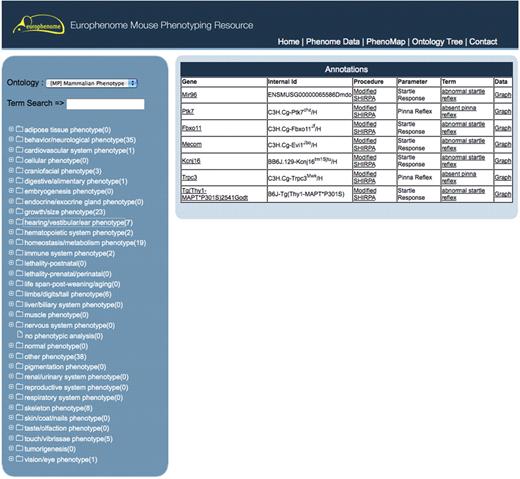This screenshot has height=479, width=520.
Task: Click the endocrine/exocrine gland folder icon
Action: pyautogui.click(x=19, y=201)
